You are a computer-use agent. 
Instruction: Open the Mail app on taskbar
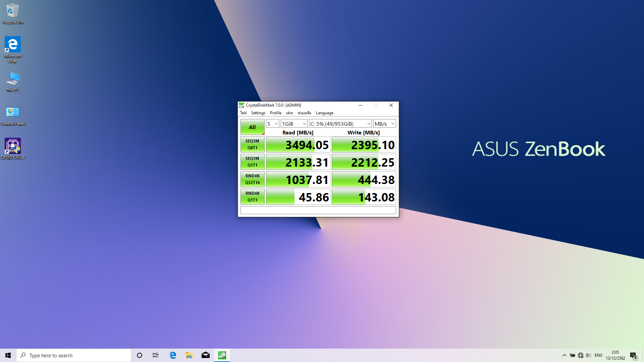click(x=205, y=355)
